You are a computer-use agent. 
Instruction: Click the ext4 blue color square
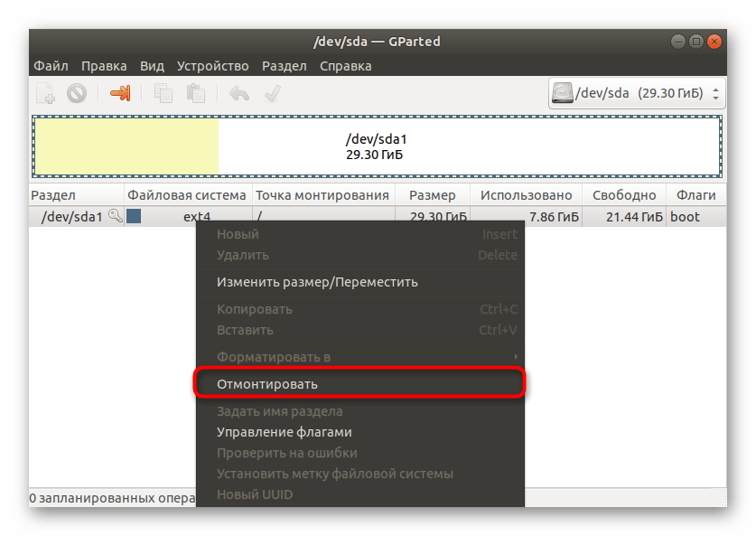[x=134, y=216]
